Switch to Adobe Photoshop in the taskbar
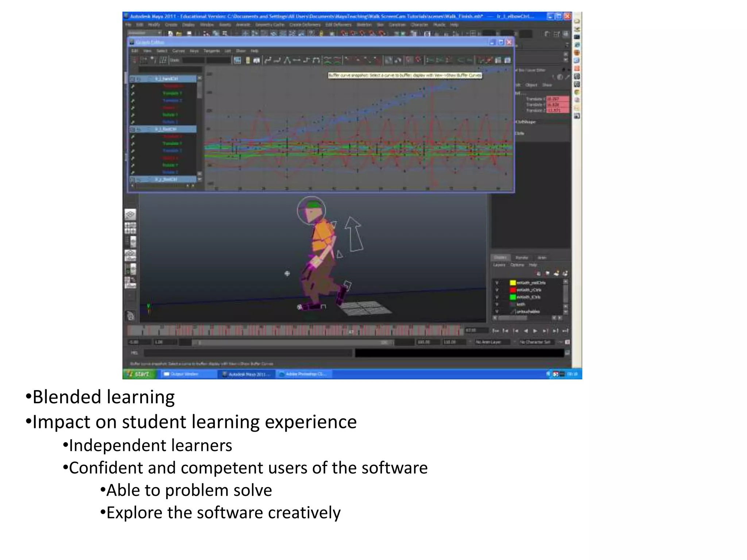The image size is (747, 560). [x=303, y=374]
